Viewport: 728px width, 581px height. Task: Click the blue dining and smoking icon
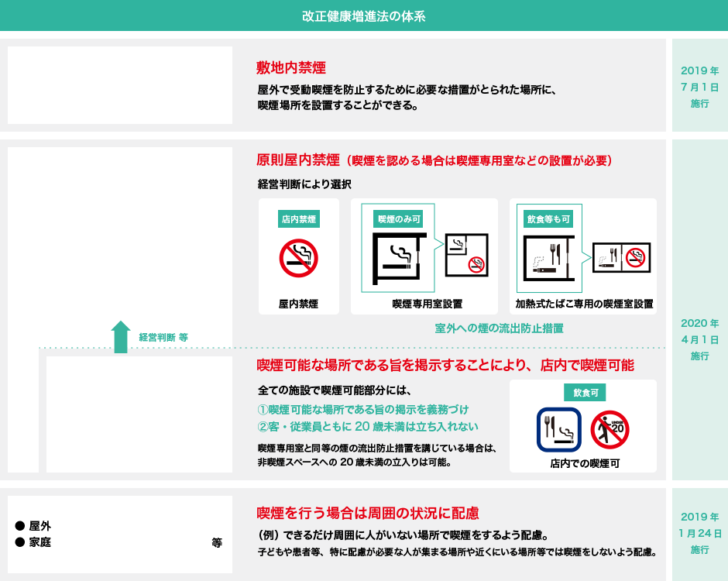[558, 430]
